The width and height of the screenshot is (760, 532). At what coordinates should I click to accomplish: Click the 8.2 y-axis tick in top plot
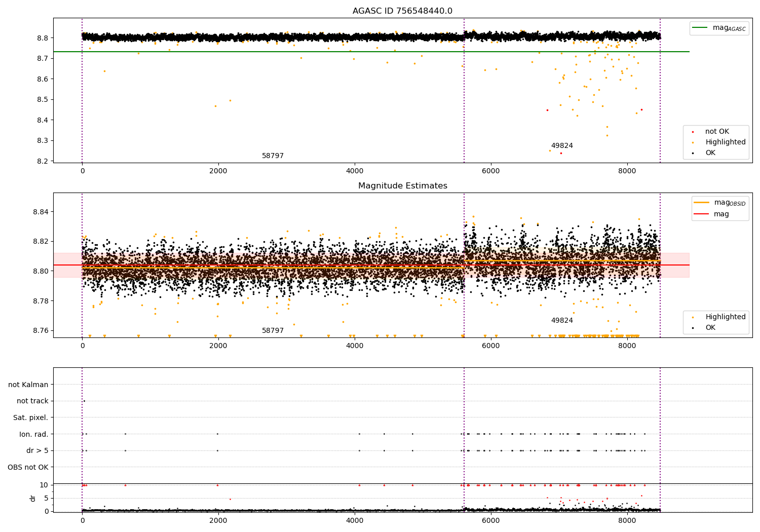click(x=43, y=161)
